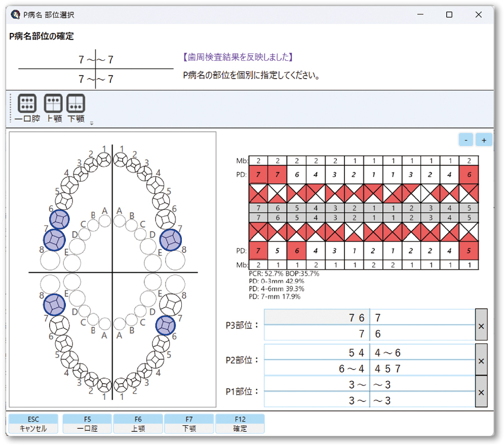This screenshot has height=446, width=504.
Task: Click the "-" icon to shrink the periodontal chart
Action: point(466,139)
